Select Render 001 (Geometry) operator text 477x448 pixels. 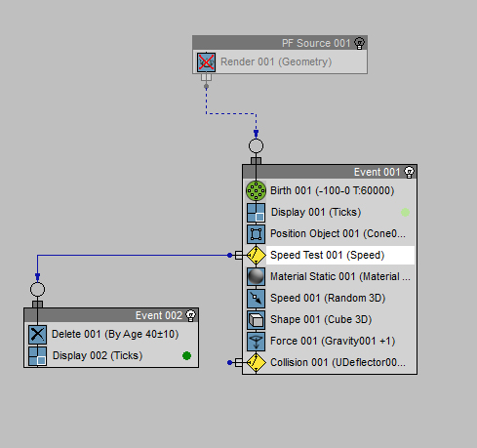click(276, 61)
